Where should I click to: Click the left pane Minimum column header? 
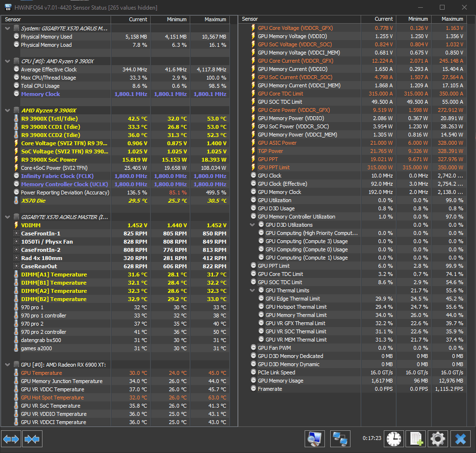[170, 19]
